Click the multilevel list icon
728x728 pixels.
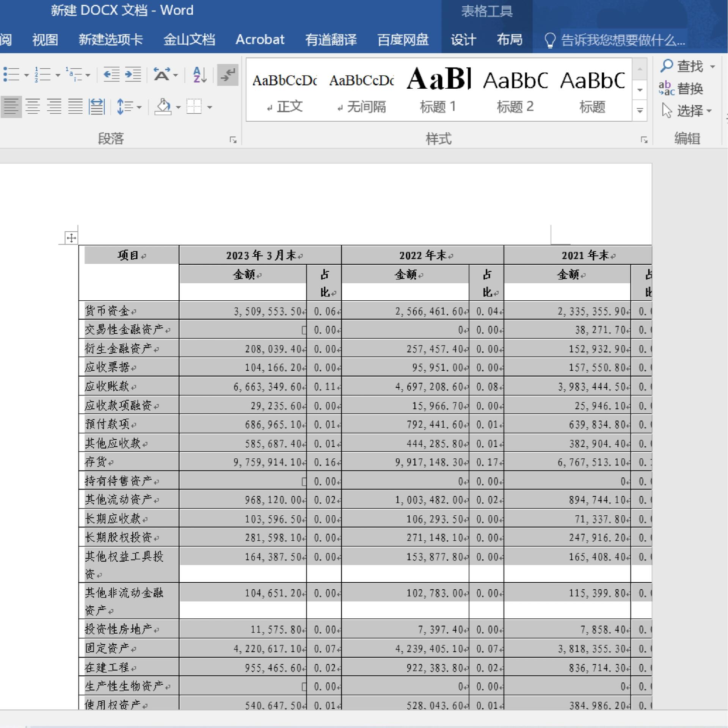pos(74,75)
